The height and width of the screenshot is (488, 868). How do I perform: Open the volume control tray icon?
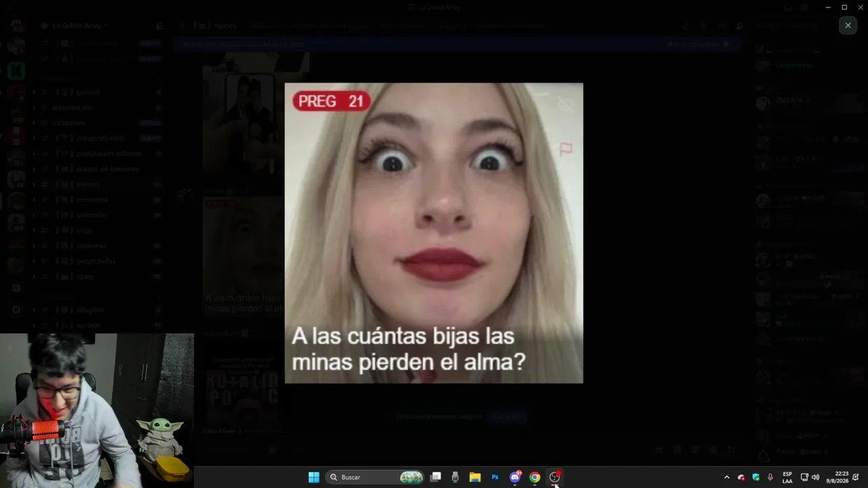tap(815, 477)
